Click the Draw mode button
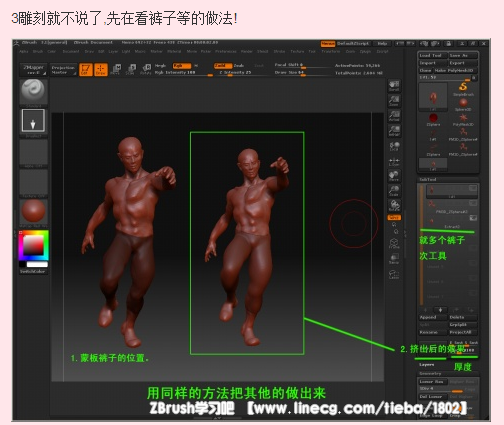 point(101,70)
